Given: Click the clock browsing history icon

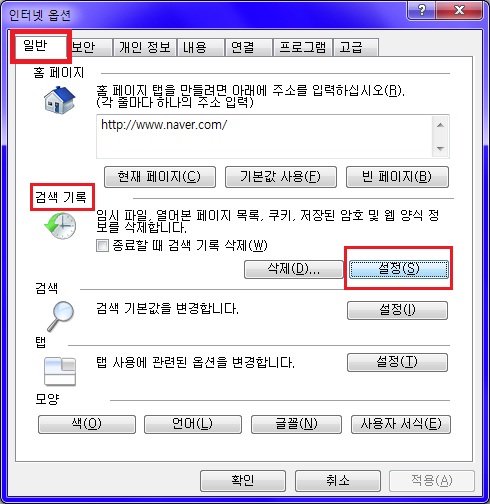Looking at the screenshot, I should click(60, 226).
